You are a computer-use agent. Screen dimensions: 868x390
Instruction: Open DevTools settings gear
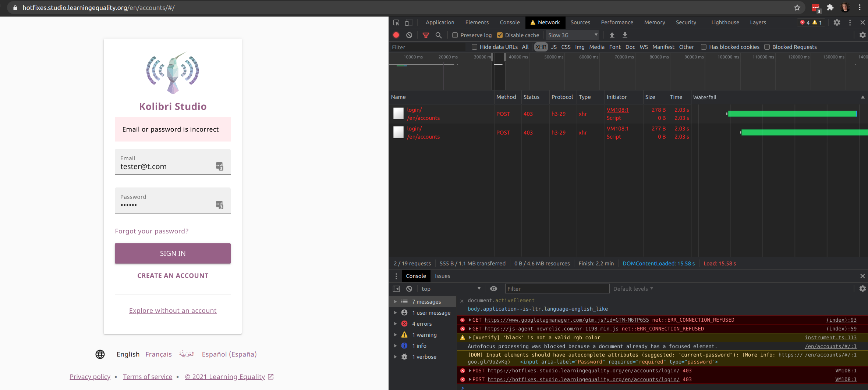(837, 22)
